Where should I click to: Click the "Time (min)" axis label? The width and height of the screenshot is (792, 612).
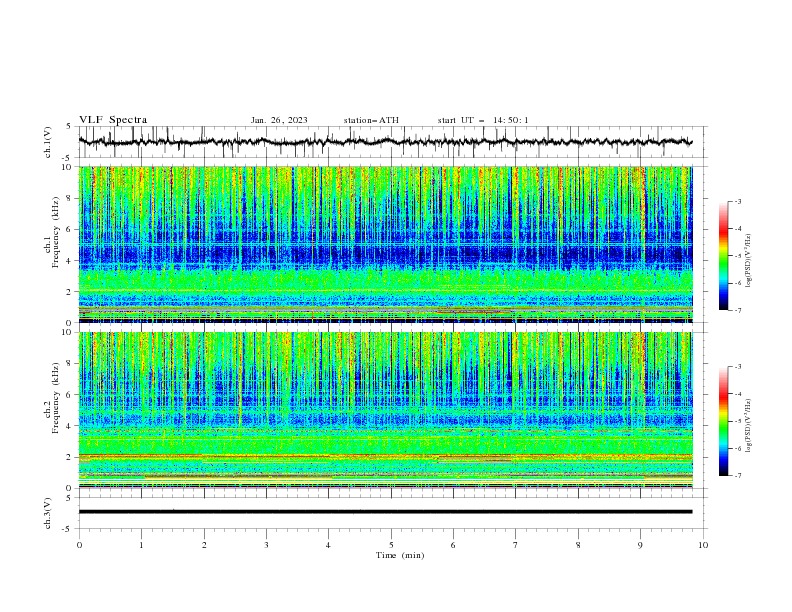(400, 555)
